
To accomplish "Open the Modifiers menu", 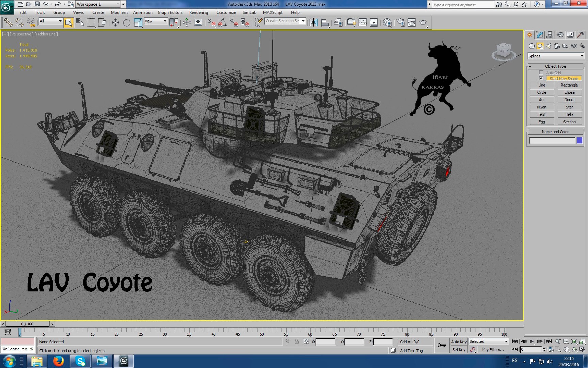I will pyautogui.click(x=119, y=12).
